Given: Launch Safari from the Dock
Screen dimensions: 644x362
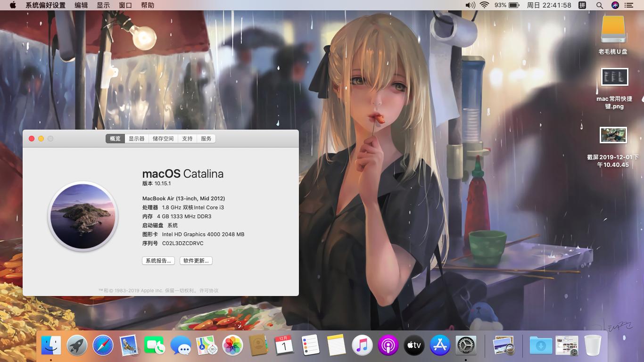Looking at the screenshot, I should coord(103,346).
